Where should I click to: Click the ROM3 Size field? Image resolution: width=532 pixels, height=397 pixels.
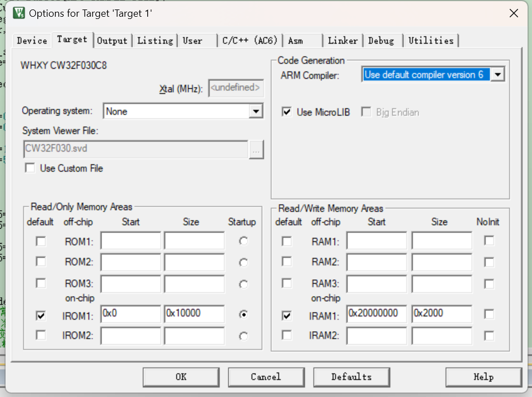pos(194,284)
